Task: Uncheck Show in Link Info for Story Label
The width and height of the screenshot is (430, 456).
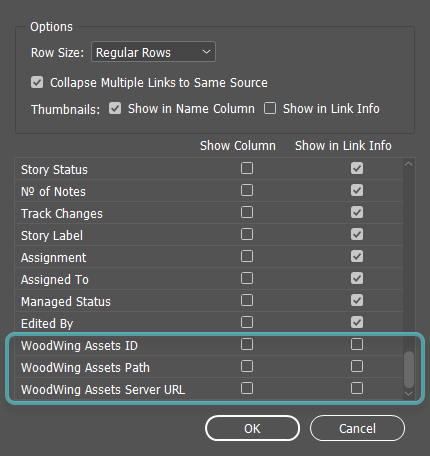Action: click(x=357, y=234)
